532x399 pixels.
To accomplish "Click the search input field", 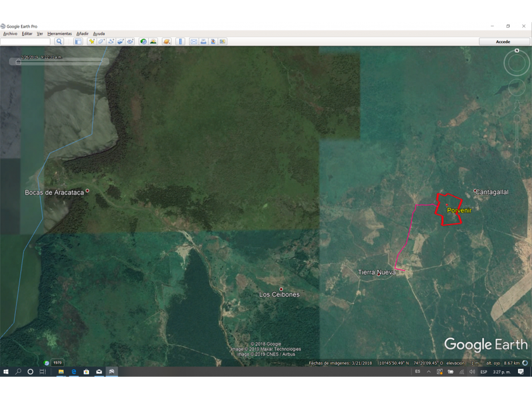I will click(x=25, y=41).
